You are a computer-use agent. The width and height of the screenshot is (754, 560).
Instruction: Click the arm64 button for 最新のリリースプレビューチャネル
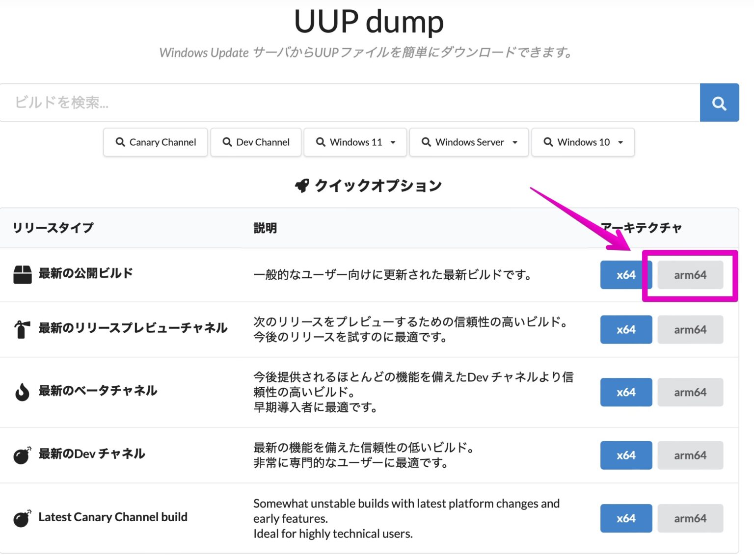click(690, 329)
